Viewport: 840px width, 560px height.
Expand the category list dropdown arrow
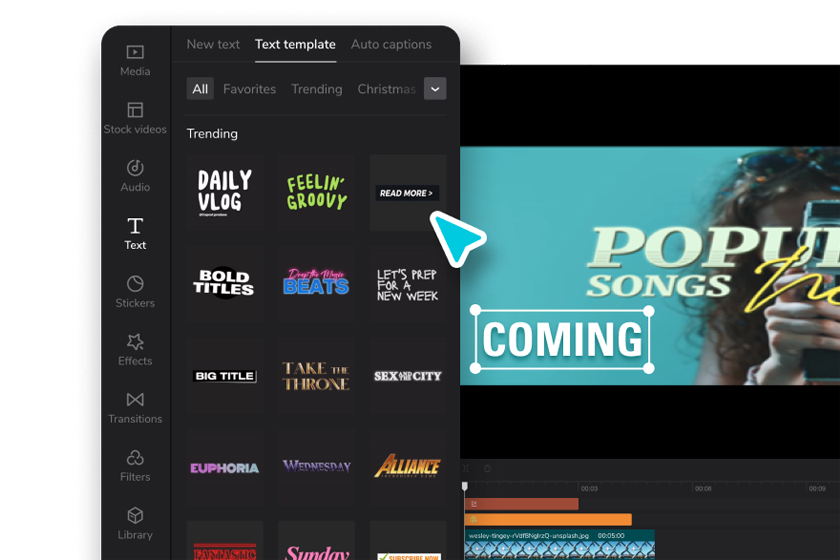(x=435, y=89)
